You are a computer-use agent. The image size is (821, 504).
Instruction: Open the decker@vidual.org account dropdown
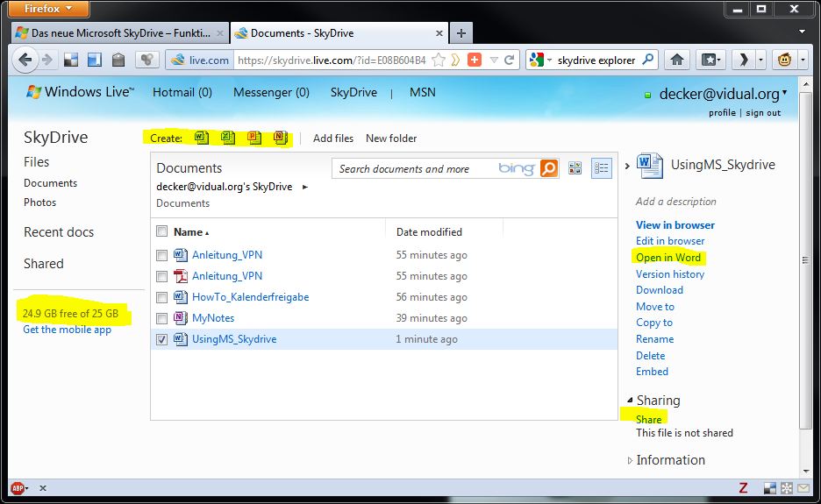[784, 93]
